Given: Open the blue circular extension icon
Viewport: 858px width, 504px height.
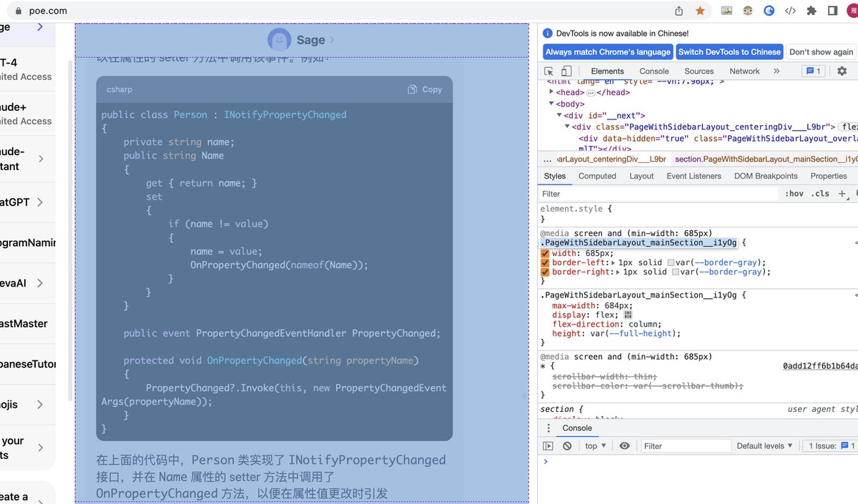Looking at the screenshot, I should click(x=769, y=11).
